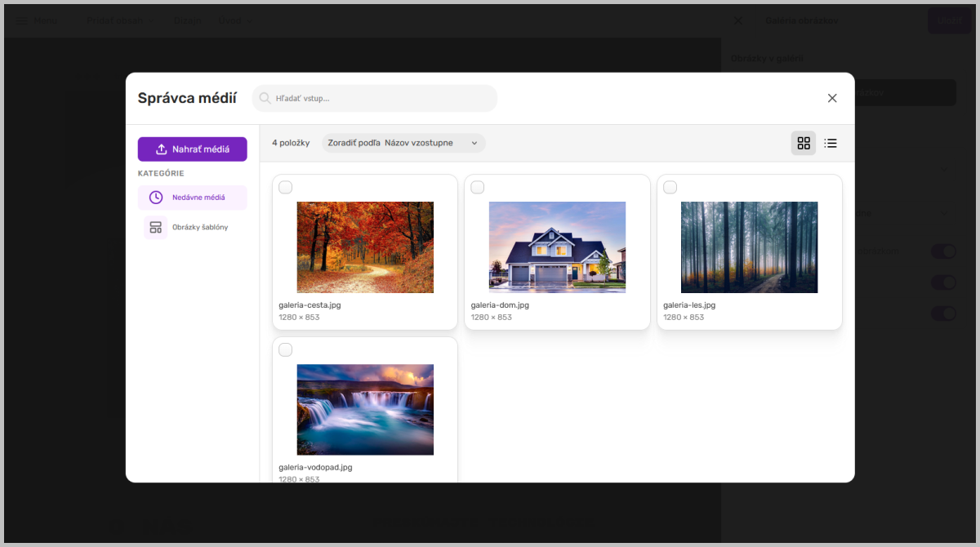Click the Nahrať médiá button
980x547 pixels.
pyautogui.click(x=193, y=149)
